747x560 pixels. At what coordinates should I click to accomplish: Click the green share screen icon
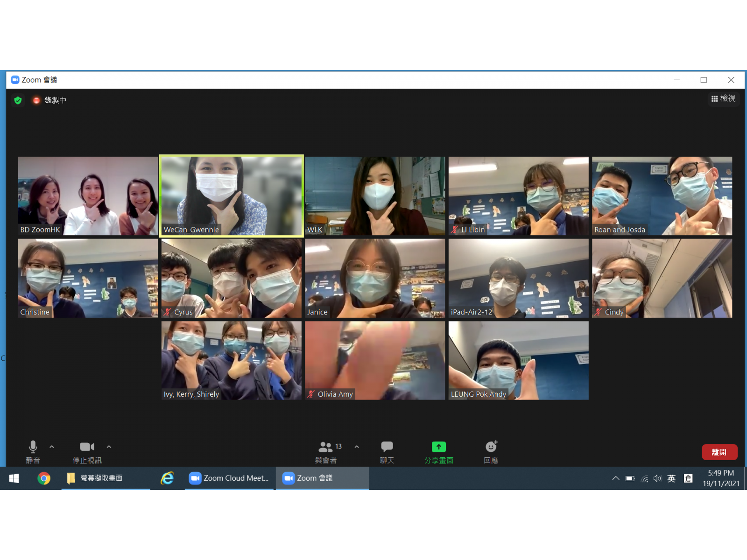[x=438, y=447]
